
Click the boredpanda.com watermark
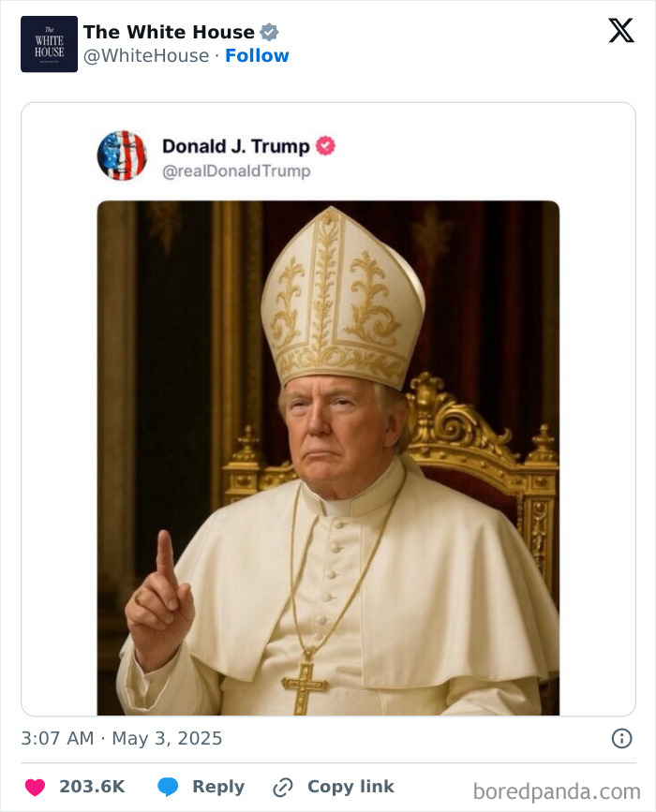pos(558,788)
